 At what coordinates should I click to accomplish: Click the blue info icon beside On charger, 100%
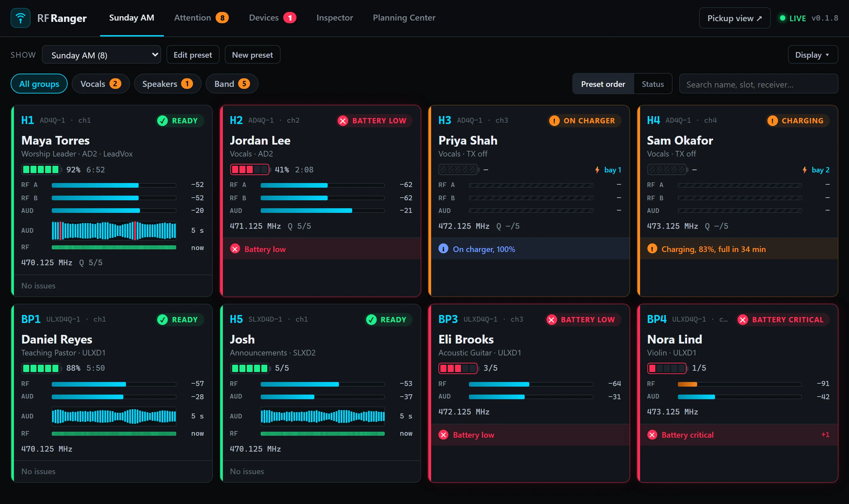coord(443,249)
